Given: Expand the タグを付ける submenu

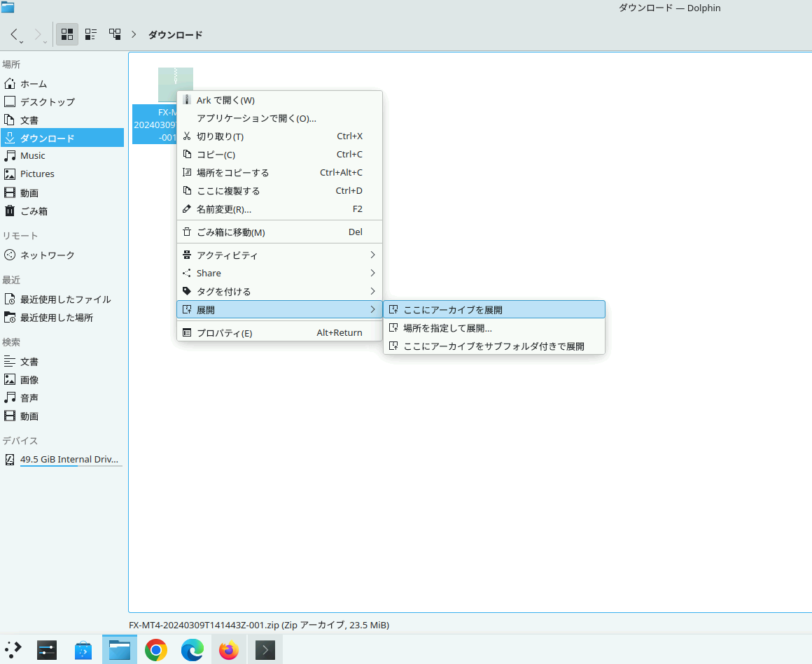Looking at the screenshot, I should point(279,291).
